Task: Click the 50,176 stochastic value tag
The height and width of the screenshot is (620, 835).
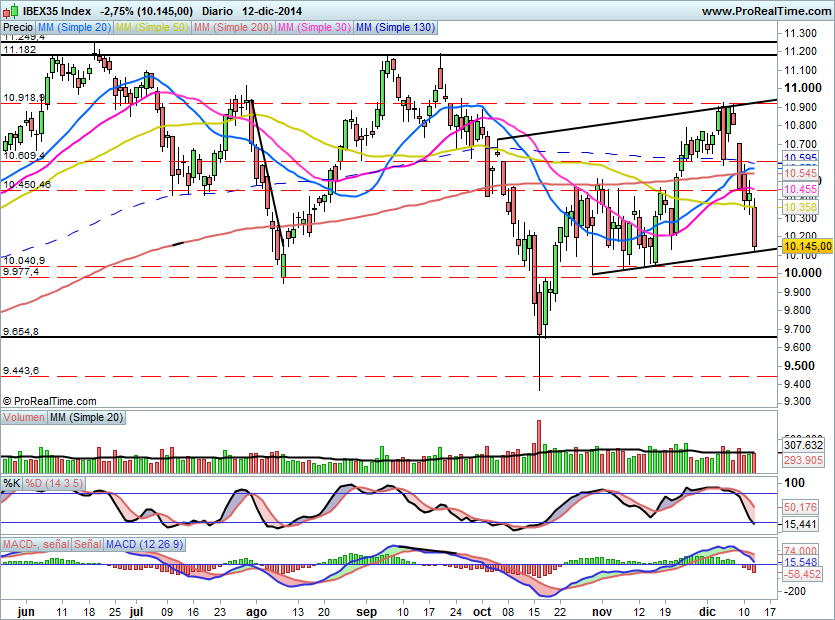Action: coord(800,507)
